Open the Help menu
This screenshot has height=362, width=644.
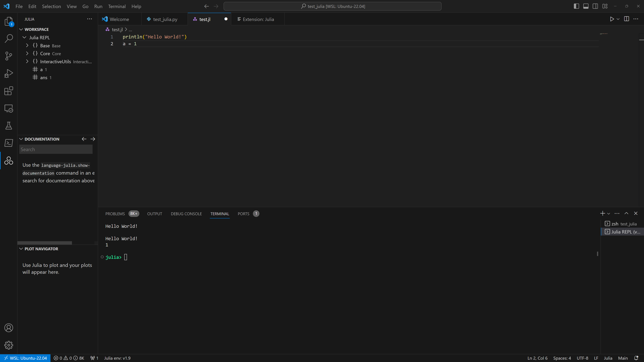click(136, 6)
